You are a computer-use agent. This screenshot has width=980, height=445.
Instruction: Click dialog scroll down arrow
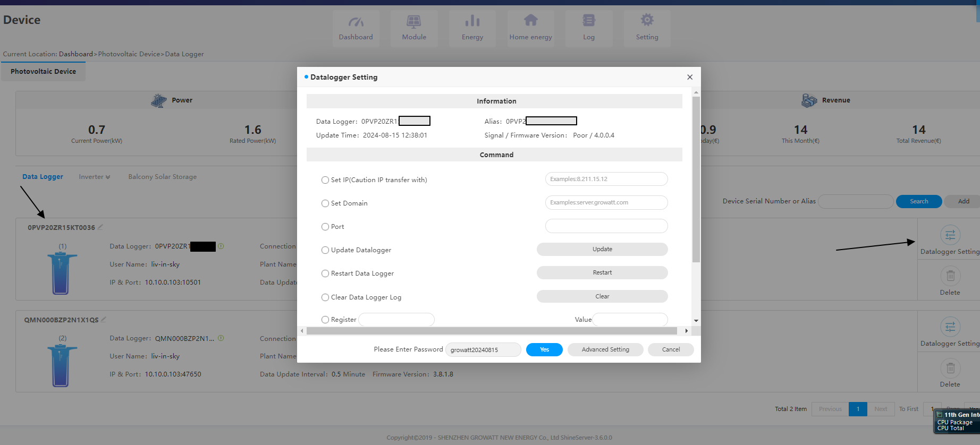(x=696, y=321)
